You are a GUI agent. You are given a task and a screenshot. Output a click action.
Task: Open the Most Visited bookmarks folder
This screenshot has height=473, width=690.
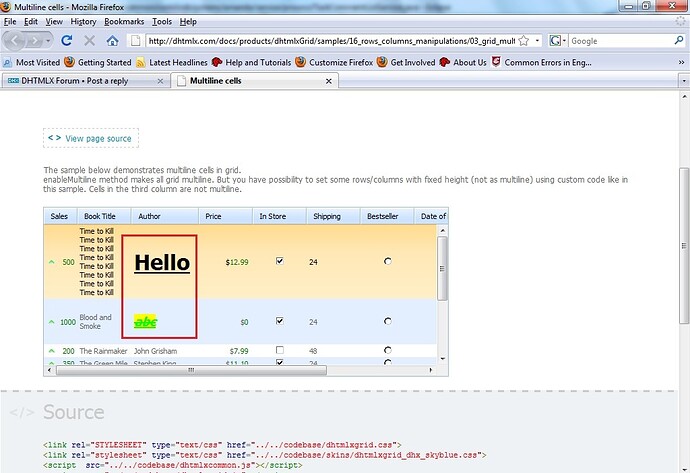click(x=38, y=62)
